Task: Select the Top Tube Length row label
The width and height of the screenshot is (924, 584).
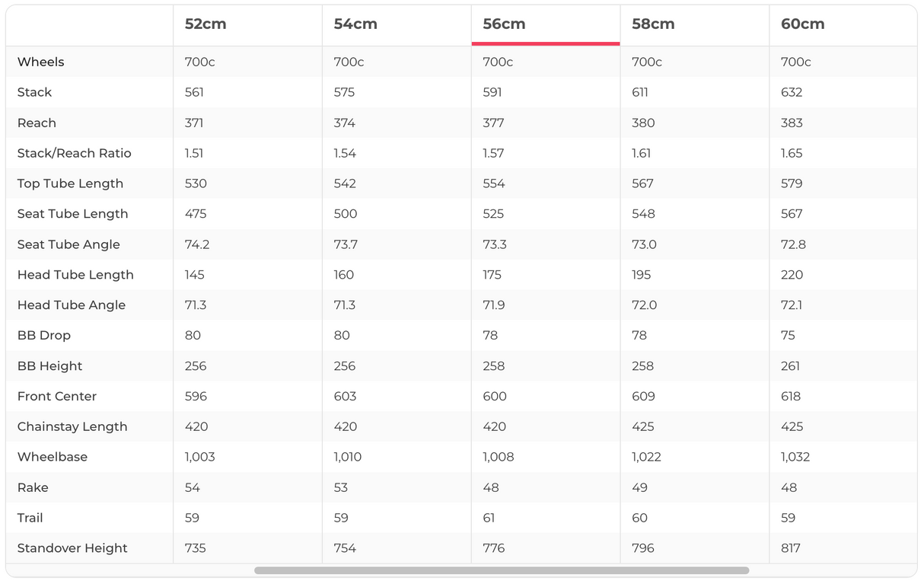Action: coord(70,183)
